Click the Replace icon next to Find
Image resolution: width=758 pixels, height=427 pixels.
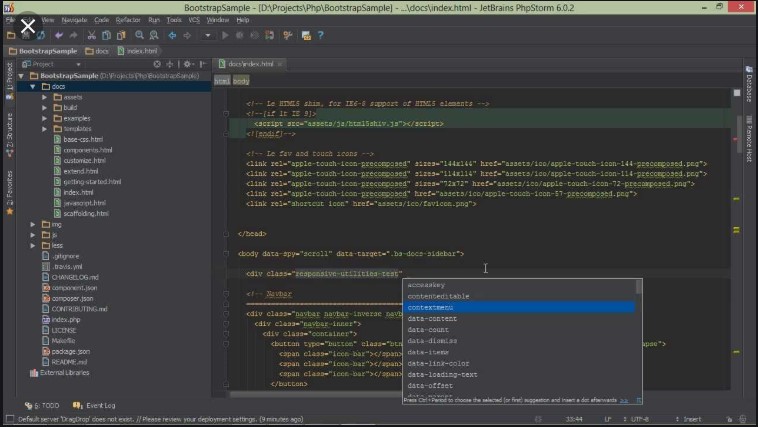coord(154,35)
